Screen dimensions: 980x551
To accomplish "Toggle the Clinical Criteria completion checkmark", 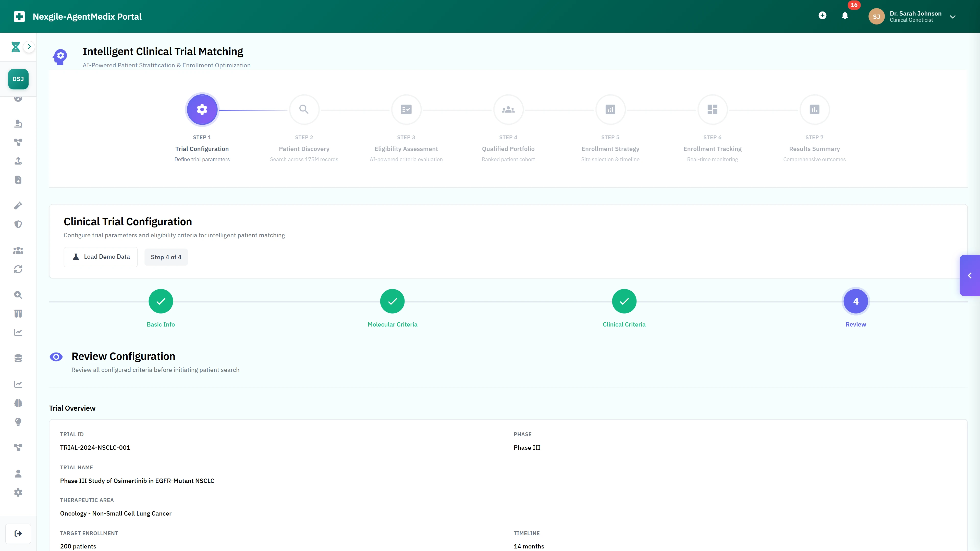I will point(624,301).
